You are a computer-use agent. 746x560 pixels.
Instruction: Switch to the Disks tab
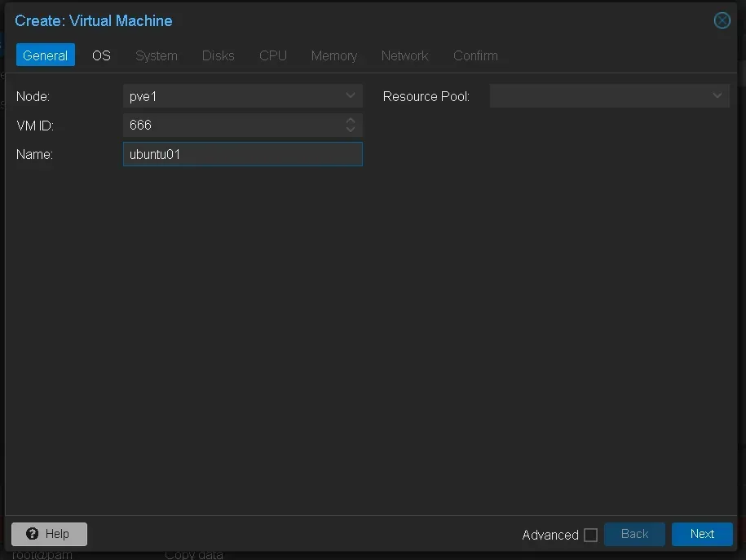[218, 55]
